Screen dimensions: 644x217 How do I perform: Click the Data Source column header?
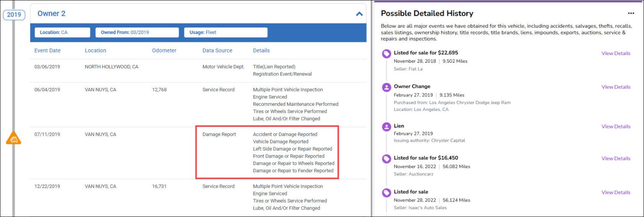click(x=217, y=50)
